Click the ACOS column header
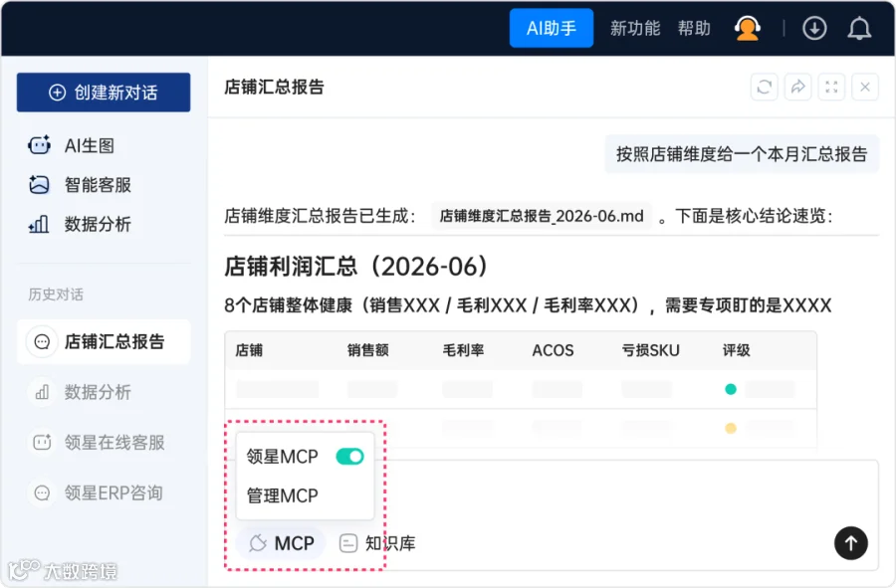The width and height of the screenshot is (896, 588). tap(553, 350)
